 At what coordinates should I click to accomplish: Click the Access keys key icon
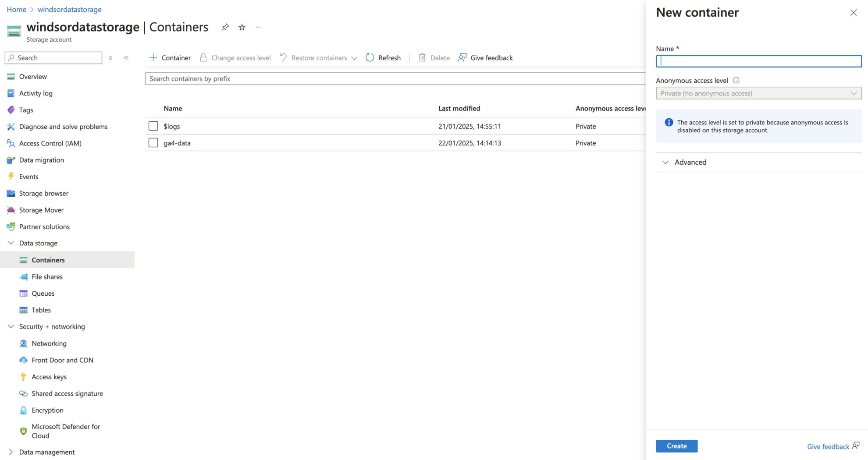pyautogui.click(x=24, y=377)
